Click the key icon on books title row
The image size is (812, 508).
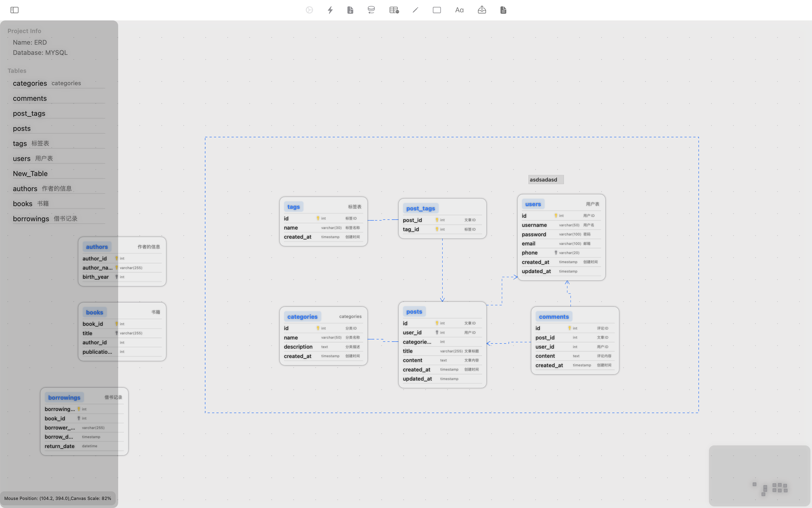click(116, 333)
